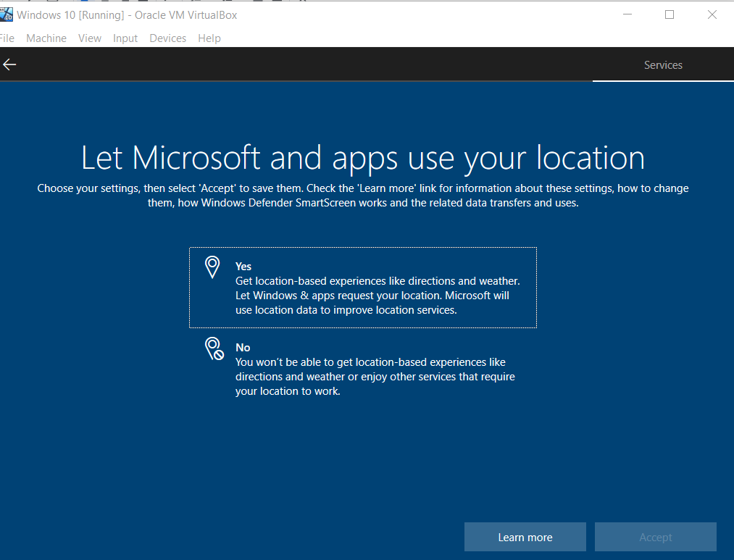Open the View menu

pyautogui.click(x=90, y=38)
